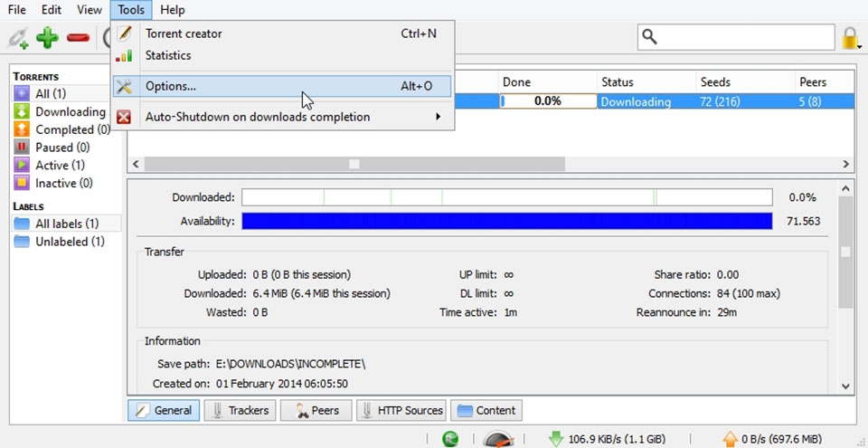Select the Active (1) filter
Viewport: 868px width, 448px height.
pyautogui.click(x=61, y=165)
